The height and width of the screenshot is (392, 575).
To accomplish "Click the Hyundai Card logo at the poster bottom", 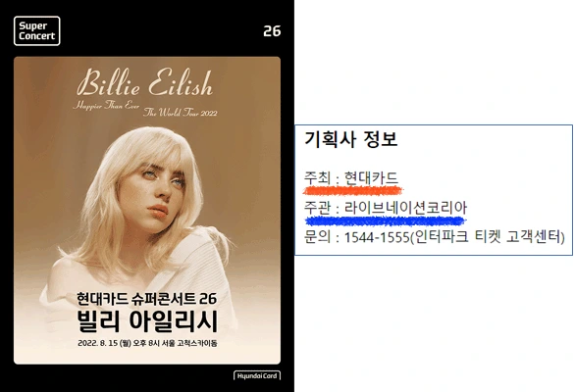I will [257, 376].
